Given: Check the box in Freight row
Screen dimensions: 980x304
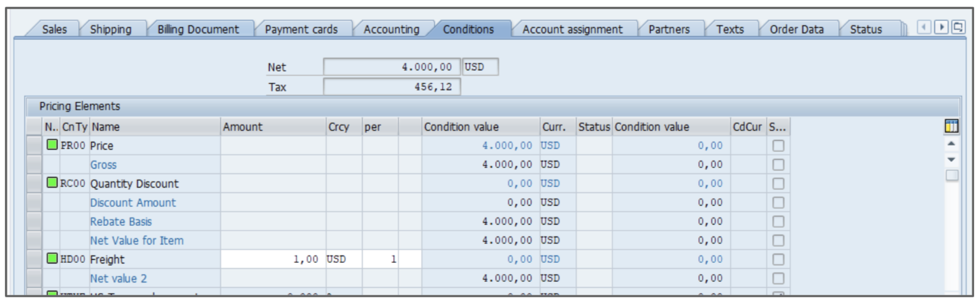Looking at the screenshot, I should coord(778,259).
